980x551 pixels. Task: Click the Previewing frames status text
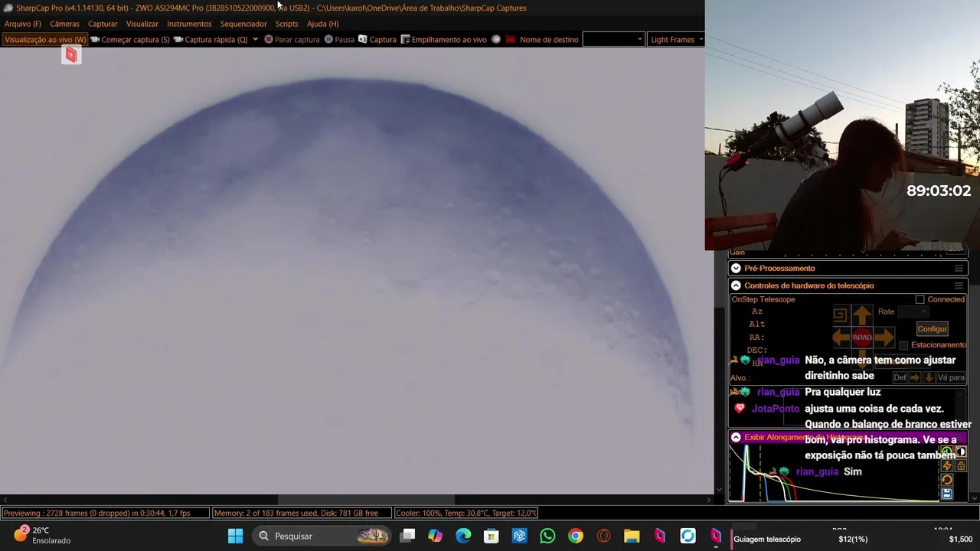106,513
